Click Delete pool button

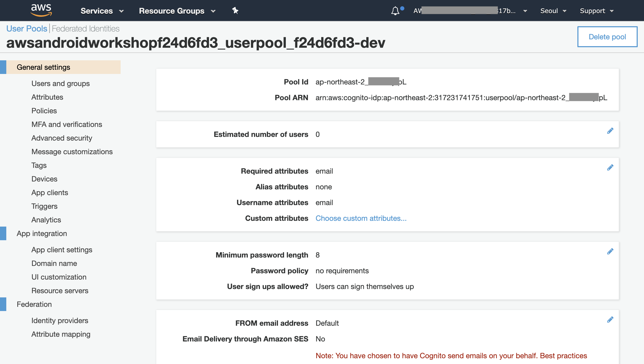click(x=608, y=37)
